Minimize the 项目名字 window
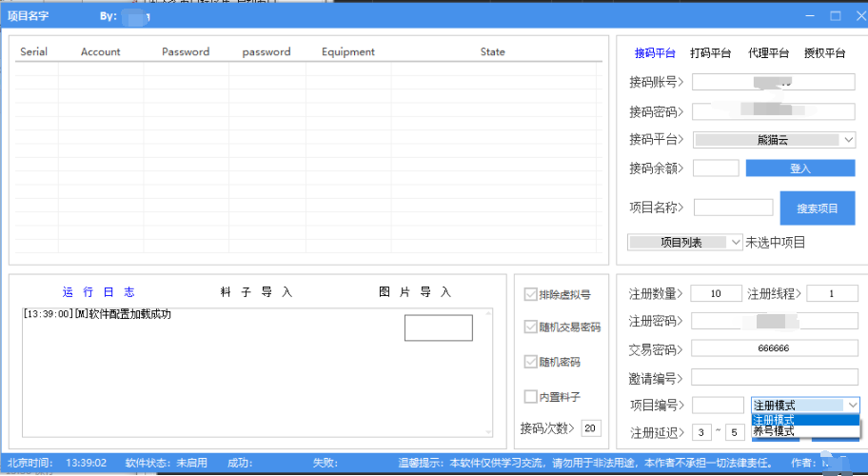 (811, 16)
